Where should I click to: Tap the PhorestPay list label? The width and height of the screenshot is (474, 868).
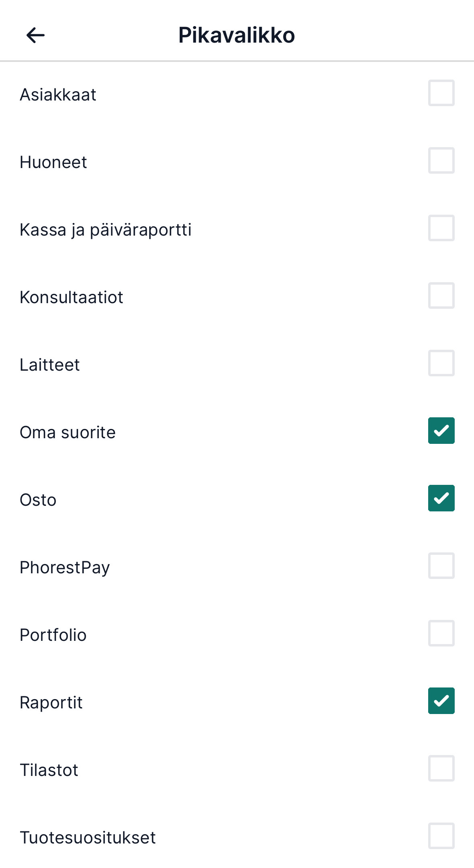[65, 568]
